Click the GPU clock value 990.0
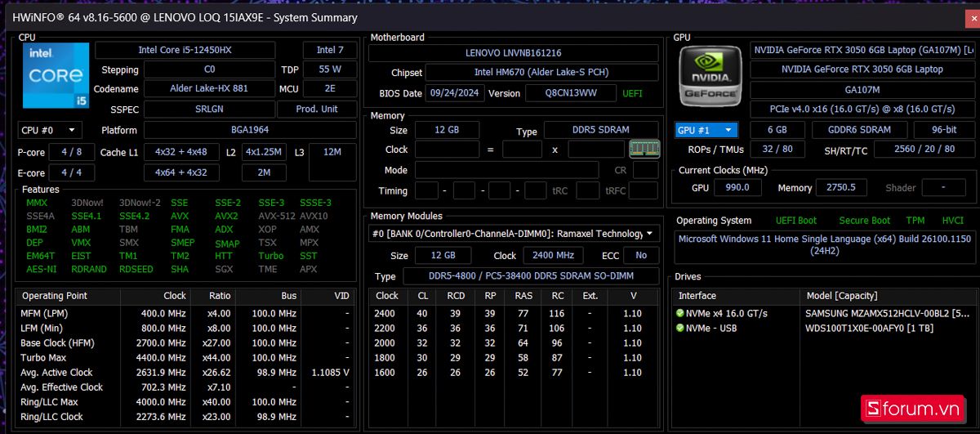 click(737, 187)
